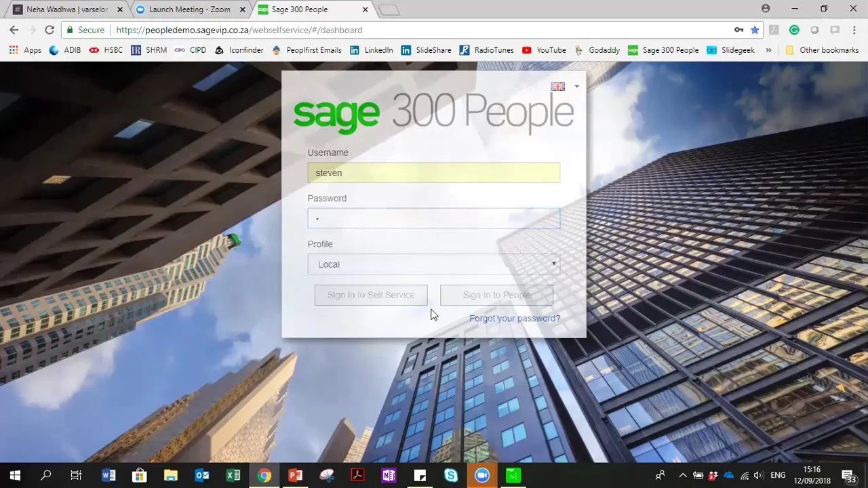This screenshot has height=488, width=868.
Task: Open CIPD bookmark
Action: [x=191, y=50]
